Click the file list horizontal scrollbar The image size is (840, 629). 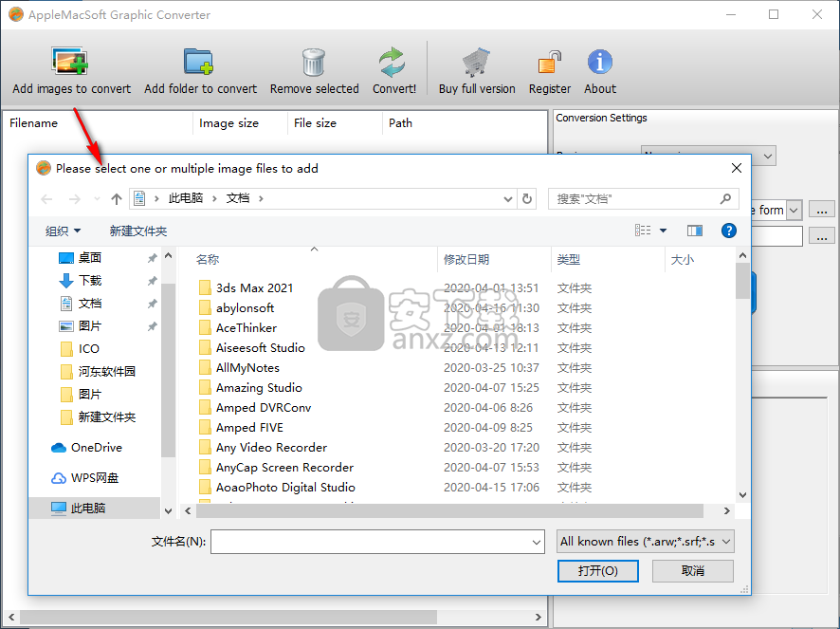coord(450,511)
